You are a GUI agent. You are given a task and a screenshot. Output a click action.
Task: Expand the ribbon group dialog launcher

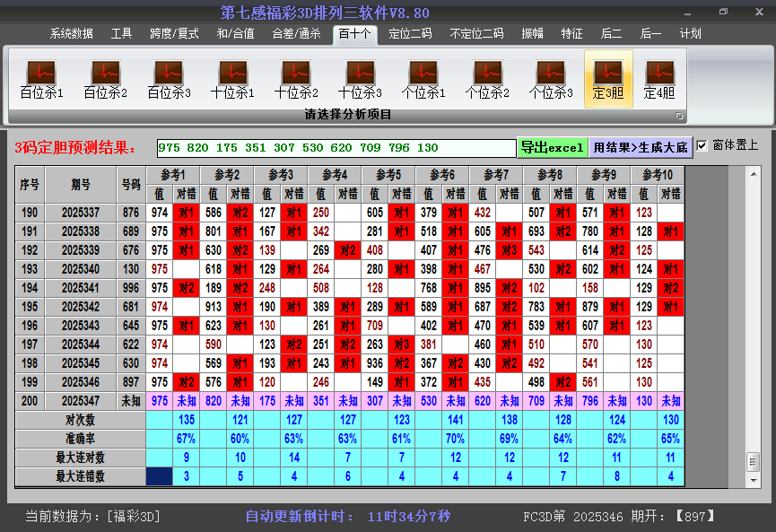pyautogui.click(x=679, y=116)
